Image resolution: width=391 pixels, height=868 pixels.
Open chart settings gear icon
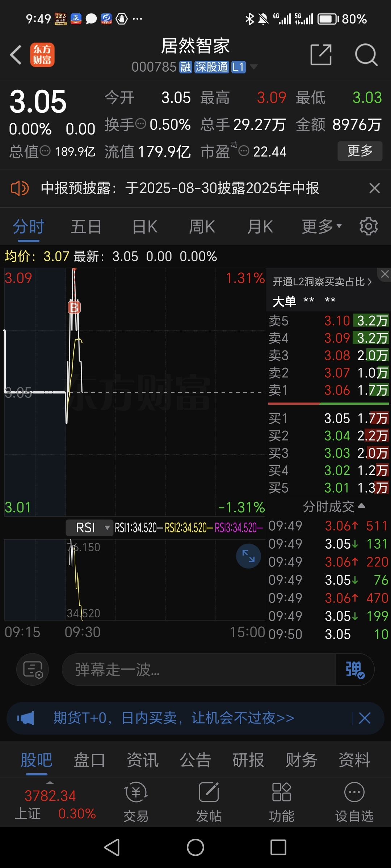point(369,226)
